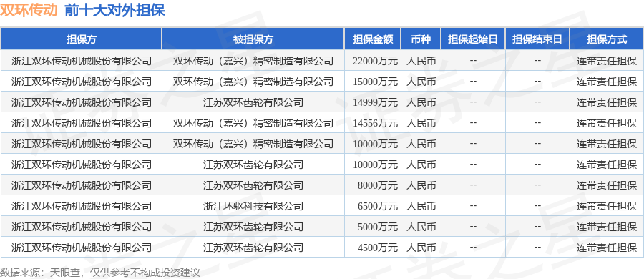Click the 币种 column header

[421, 39]
